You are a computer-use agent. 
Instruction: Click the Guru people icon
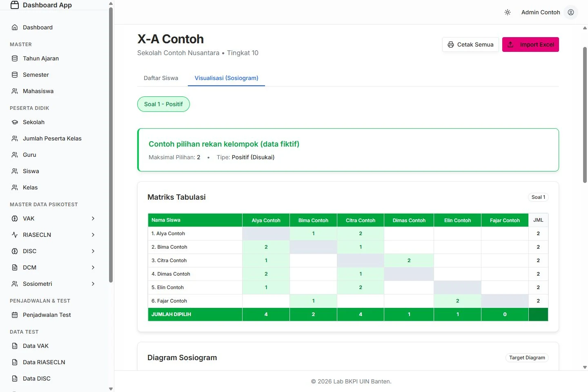pyautogui.click(x=15, y=155)
